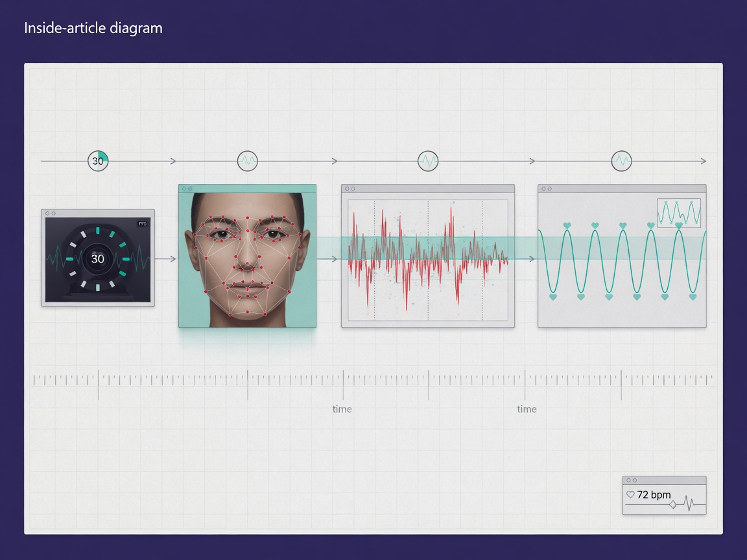The width and height of the screenshot is (747, 560).
Task: Click the 30 frame-rate timer circle icon
Action: 98,161
